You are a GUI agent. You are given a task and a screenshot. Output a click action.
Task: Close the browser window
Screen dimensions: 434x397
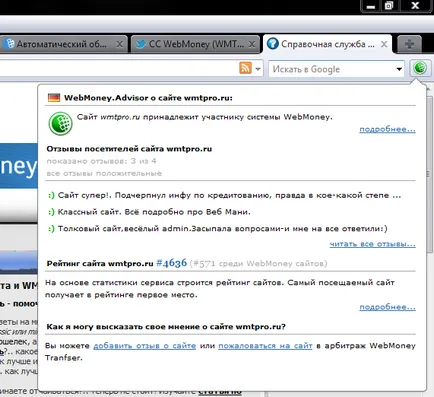(415, 6)
